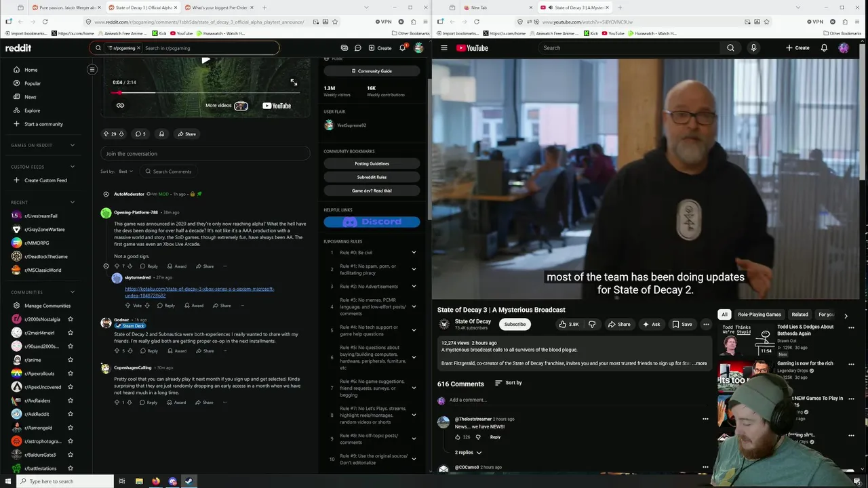This screenshot has width=868, height=488.
Task: Focus YouTube search input field
Action: coord(629,48)
